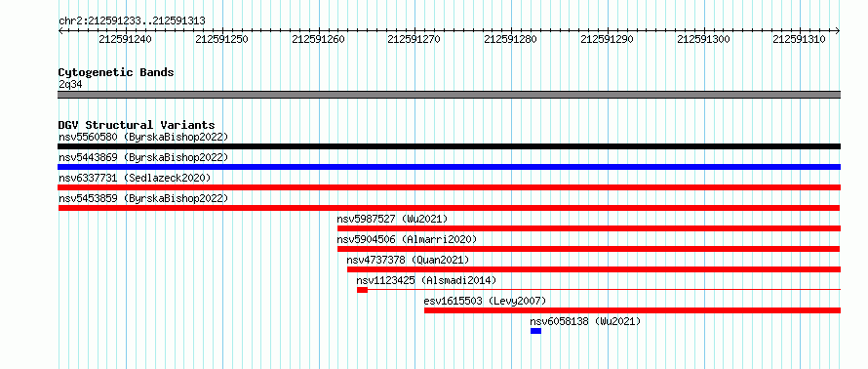Click ruler position 212591270
Viewport: 868px width, 369px height.
coord(414,39)
